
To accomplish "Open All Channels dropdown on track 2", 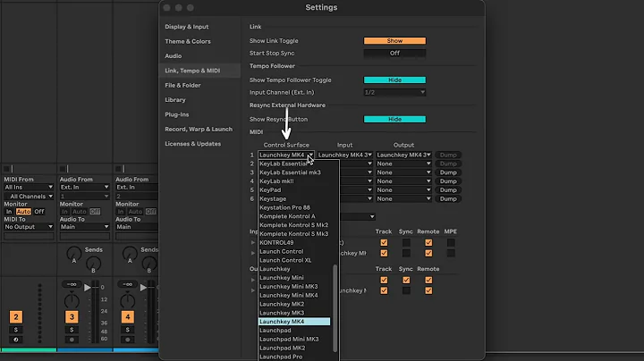I will coord(29,196).
